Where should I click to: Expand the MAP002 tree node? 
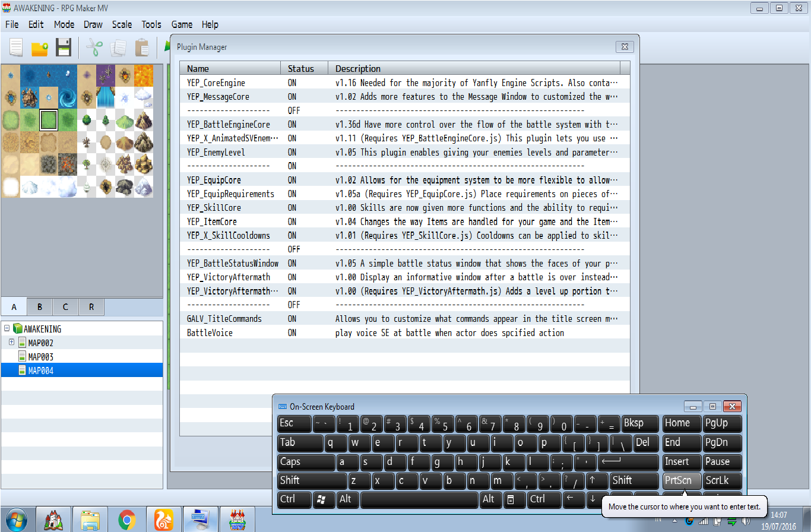pyautogui.click(x=12, y=343)
